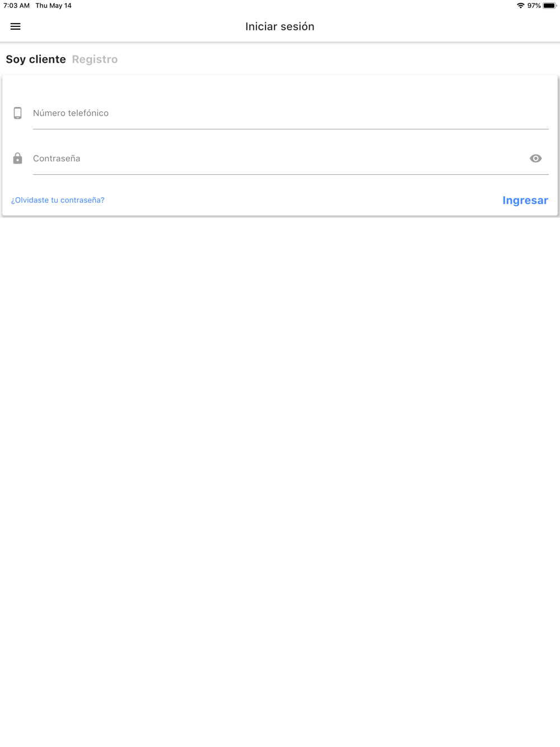Viewport: 560px width, 747px height.
Task: Select the Soy cliente tab
Action: pos(36,59)
